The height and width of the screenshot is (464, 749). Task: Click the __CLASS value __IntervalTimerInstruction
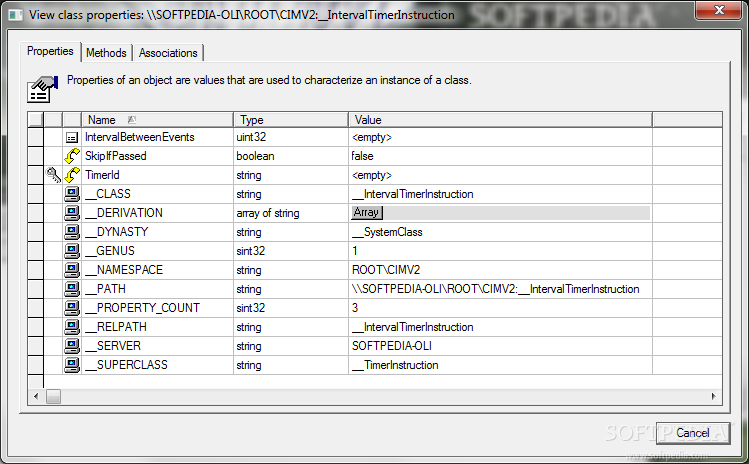[x=413, y=194]
